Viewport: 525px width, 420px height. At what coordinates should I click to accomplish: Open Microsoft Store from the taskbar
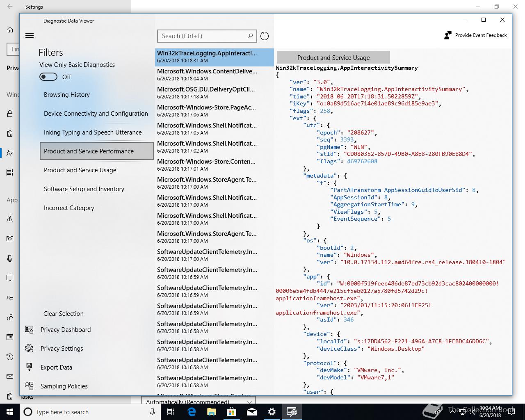pyautogui.click(x=232, y=412)
